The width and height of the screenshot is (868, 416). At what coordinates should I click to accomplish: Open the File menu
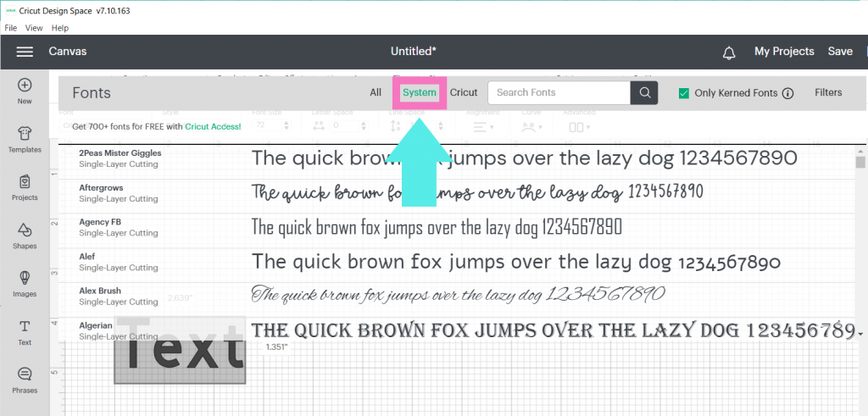coord(10,28)
